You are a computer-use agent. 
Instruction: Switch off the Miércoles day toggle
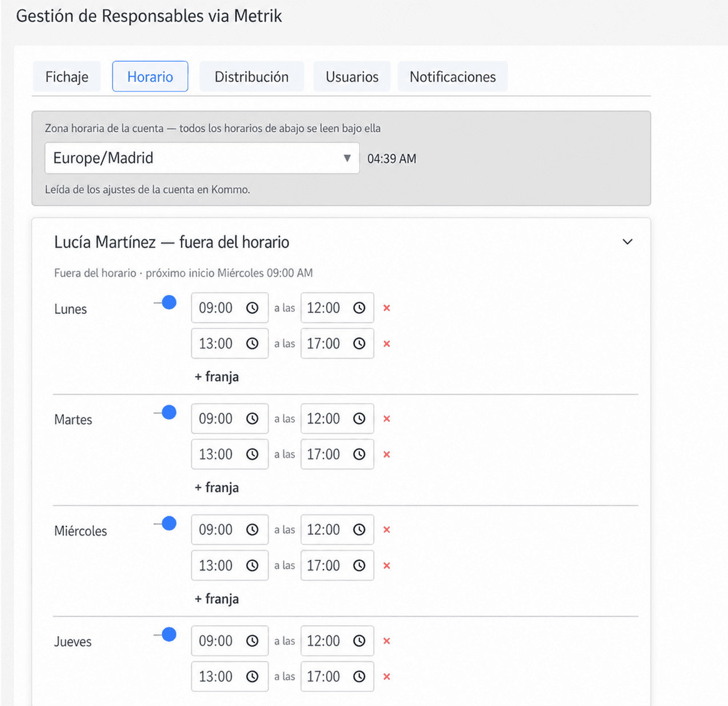pyautogui.click(x=165, y=523)
